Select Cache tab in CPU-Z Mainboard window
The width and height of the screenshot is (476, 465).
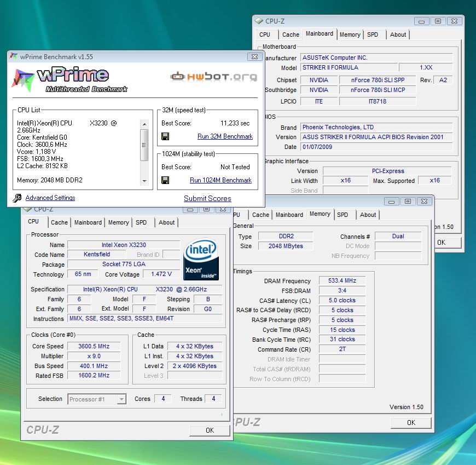coord(291,35)
